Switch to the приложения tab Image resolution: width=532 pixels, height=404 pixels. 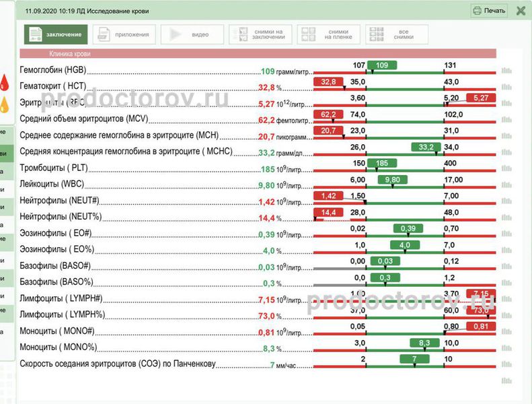coord(124,34)
